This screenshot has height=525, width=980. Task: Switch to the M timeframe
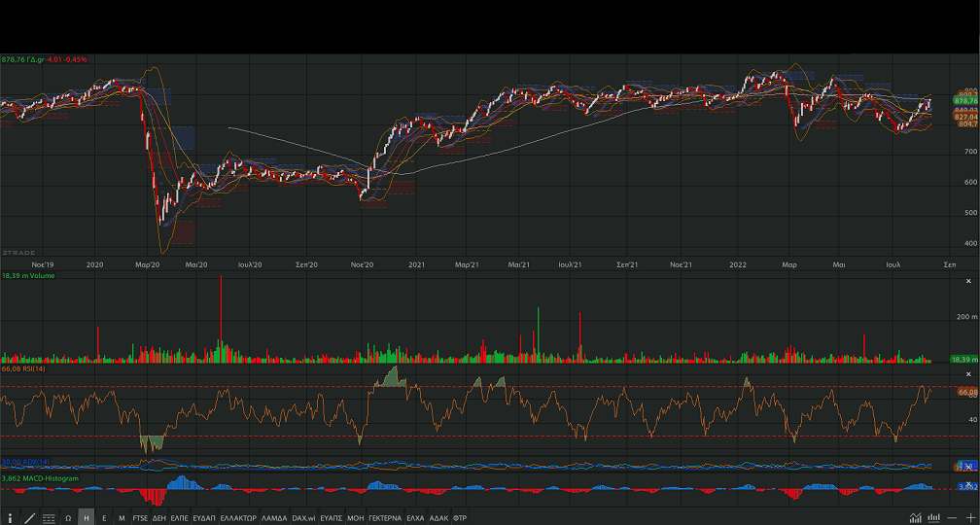122,518
